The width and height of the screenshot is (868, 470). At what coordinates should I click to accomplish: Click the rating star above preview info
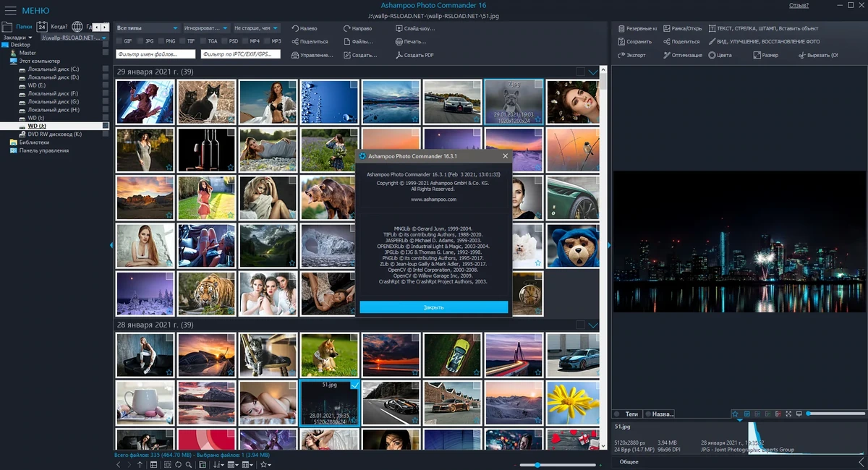tap(735, 414)
